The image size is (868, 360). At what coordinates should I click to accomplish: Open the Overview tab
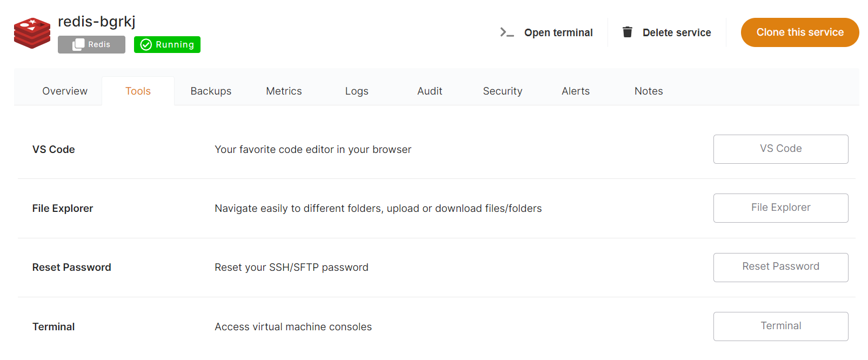pyautogui.click(x=65, y=91)
